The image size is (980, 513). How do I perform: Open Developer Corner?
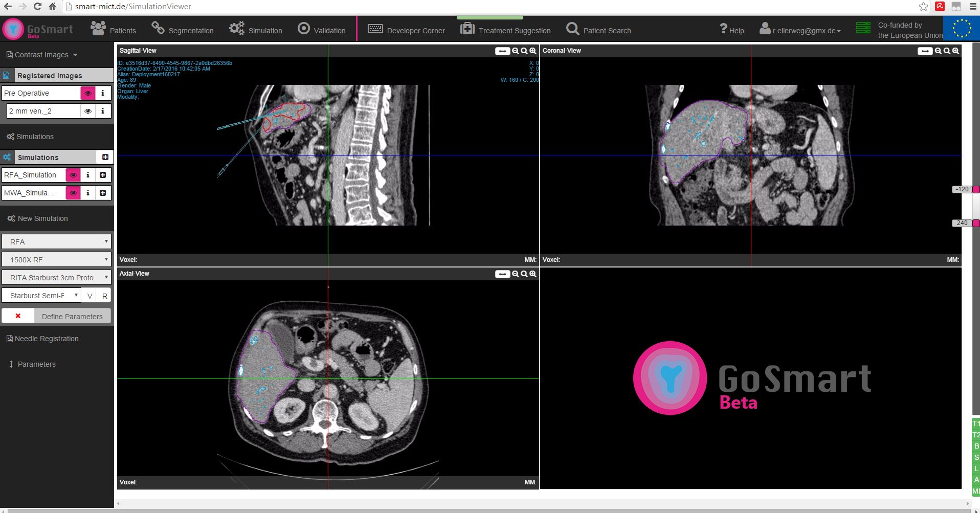point(406,29)
